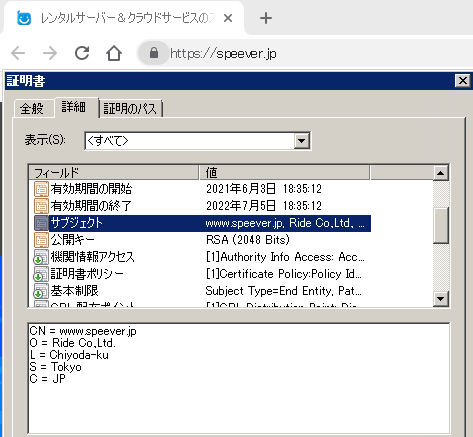This screenshot has width=473, height=437.
Task: Click icon beside 有効期間の終了 row
Action: [41, 206]
